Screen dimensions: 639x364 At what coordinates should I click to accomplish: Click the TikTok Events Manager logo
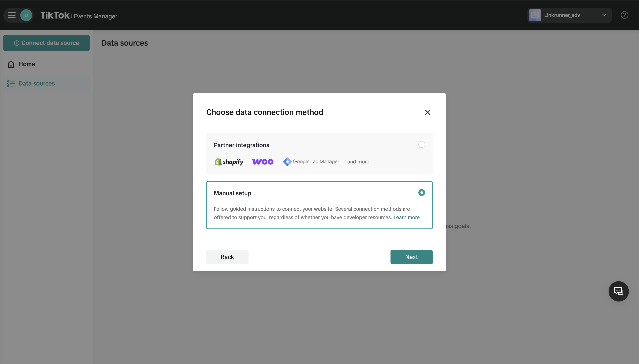79,15
